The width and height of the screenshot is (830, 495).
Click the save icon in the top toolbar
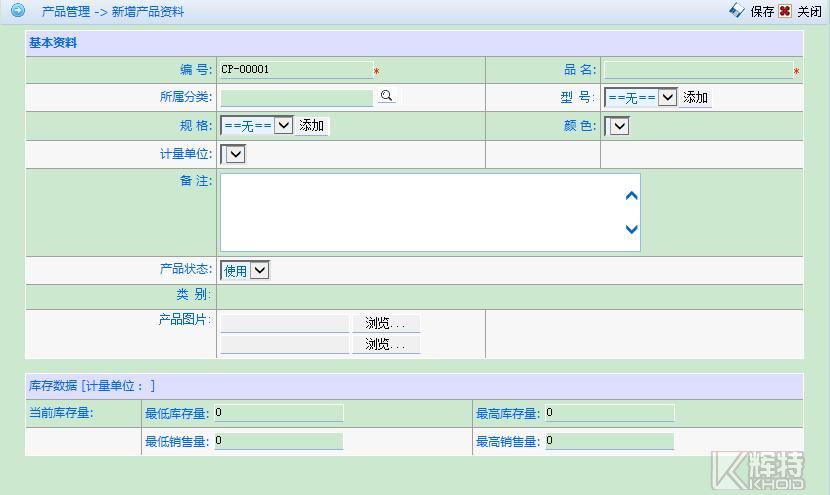737,11
